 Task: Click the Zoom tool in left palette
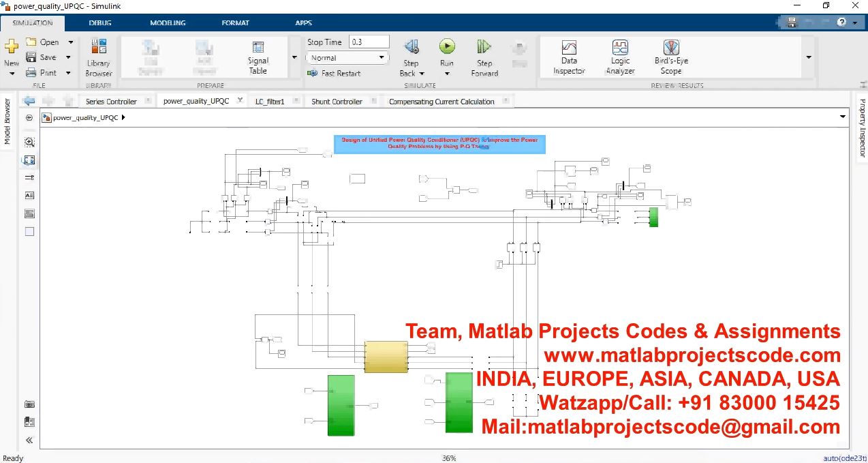(x=29, y=143)
